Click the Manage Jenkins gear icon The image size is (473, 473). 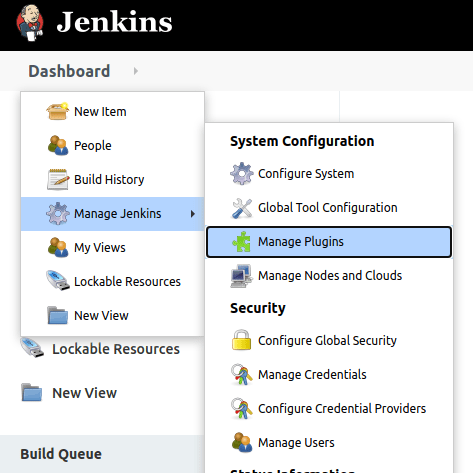(x=58, y=213)
